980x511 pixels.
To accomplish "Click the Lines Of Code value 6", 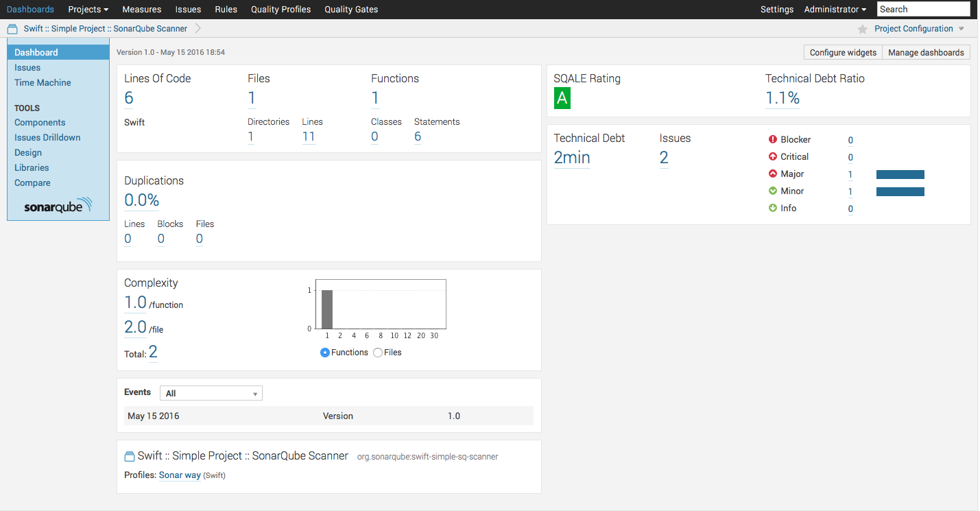I will pos(129,98).
